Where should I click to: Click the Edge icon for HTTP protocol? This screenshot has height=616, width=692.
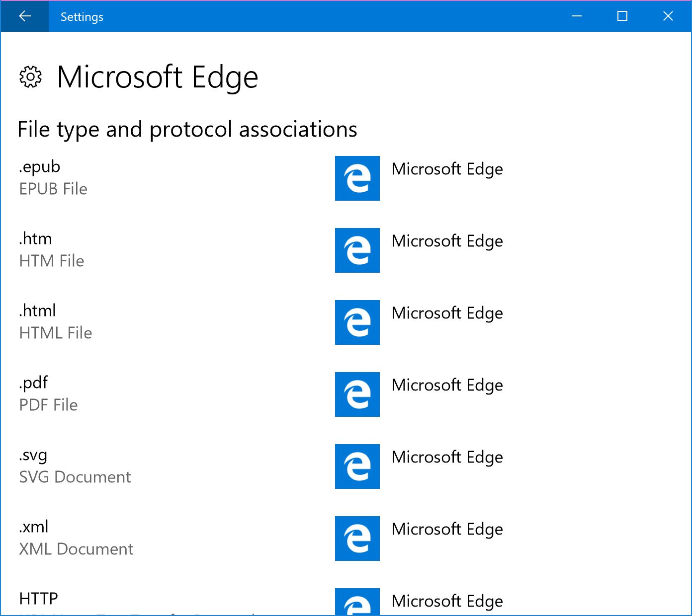(x=357, y=602)
